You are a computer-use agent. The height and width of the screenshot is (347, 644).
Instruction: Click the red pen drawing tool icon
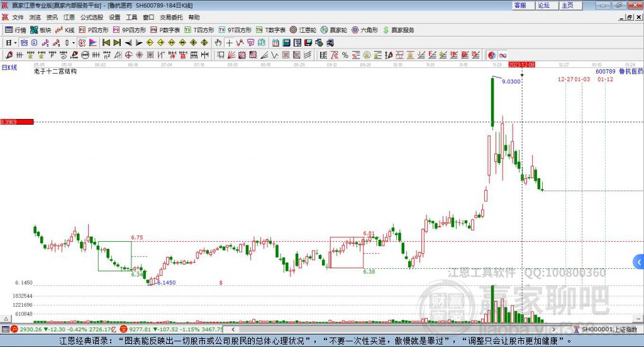(9, 55)
